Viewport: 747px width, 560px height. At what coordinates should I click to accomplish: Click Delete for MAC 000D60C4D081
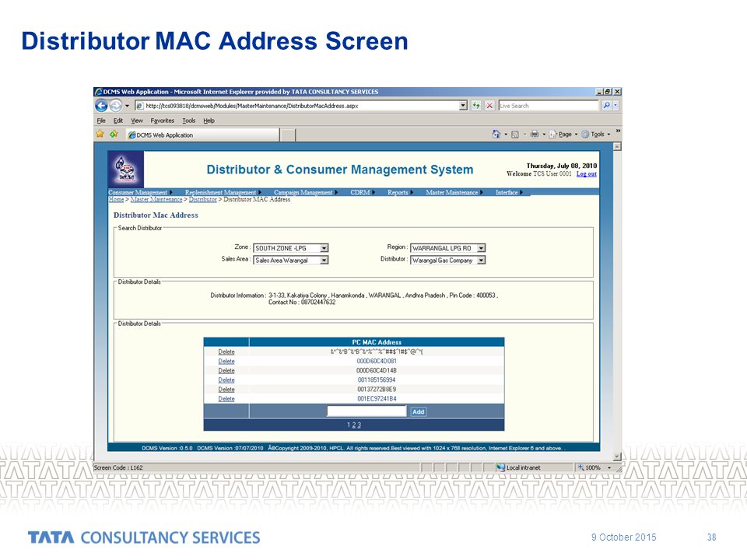tap(226, 361)
